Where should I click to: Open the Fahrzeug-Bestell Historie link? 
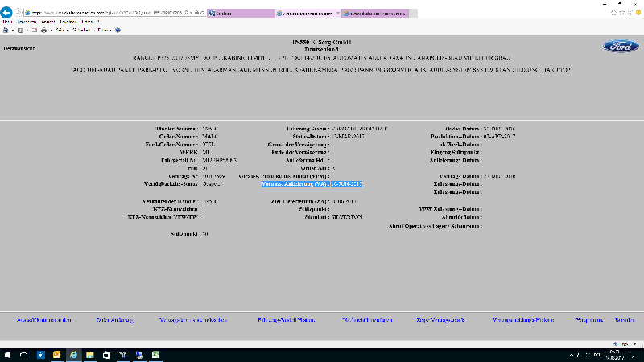click(287, 320)
